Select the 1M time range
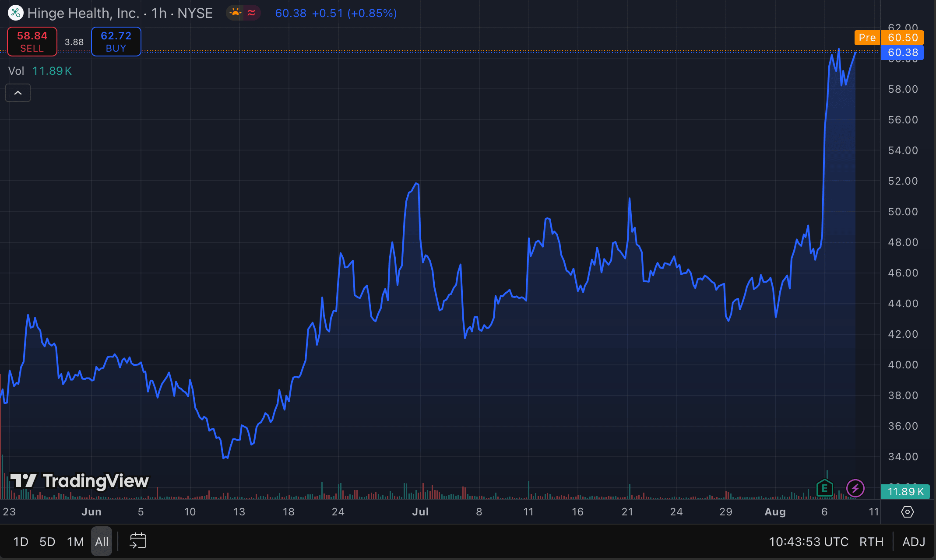936x560 pixels. pos(75,542)
